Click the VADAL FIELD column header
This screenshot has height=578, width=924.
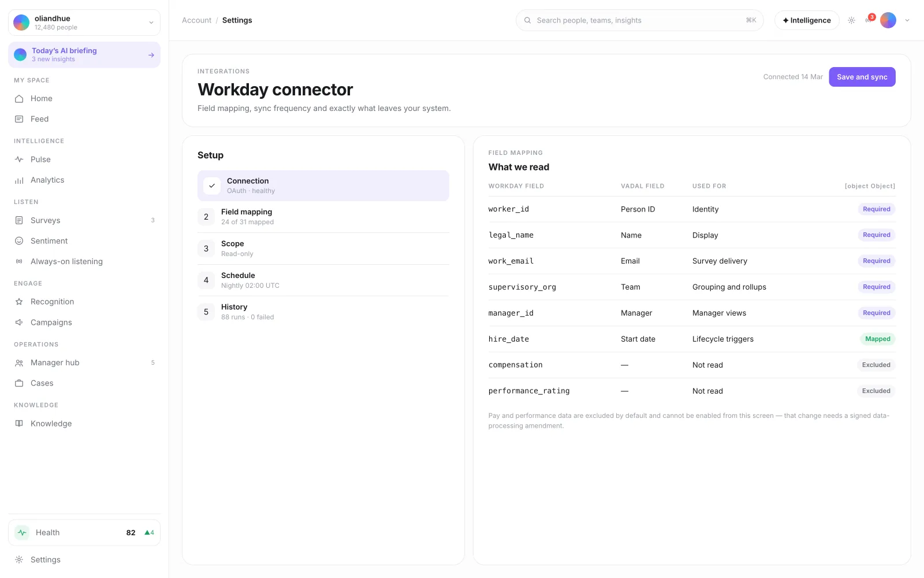point(643,186)
